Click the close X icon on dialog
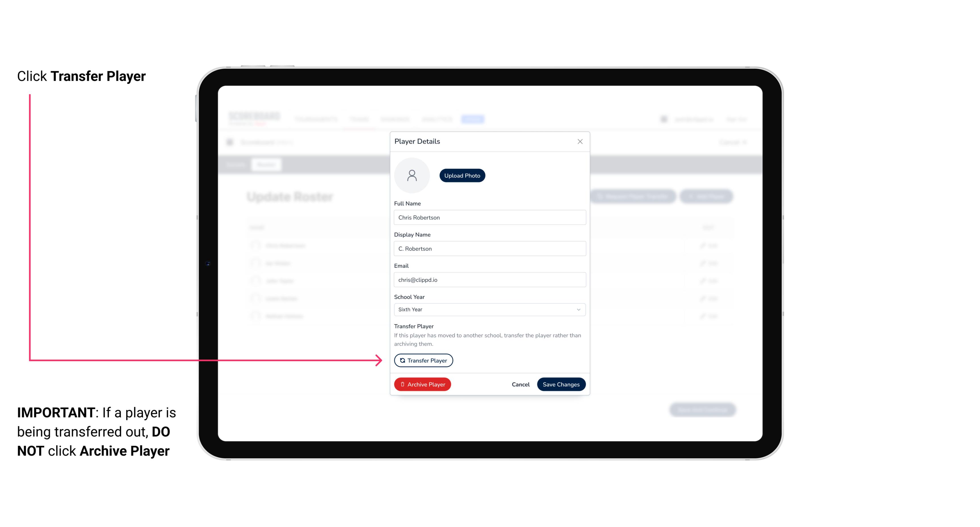980x527 pixels. (580, 142)
